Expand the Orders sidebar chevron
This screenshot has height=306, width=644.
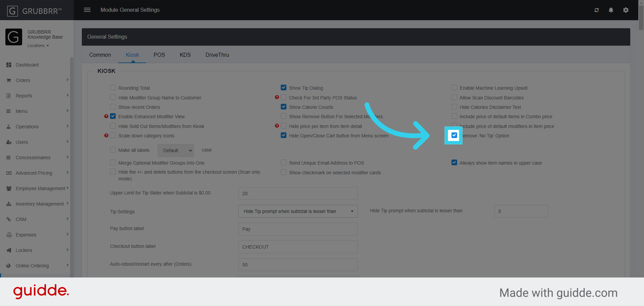pos(67,80)
